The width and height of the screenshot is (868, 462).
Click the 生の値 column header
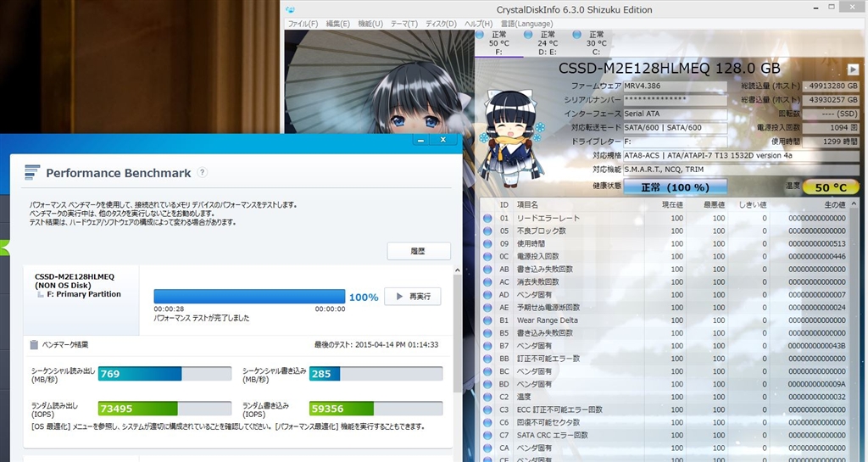coord(834,204)
